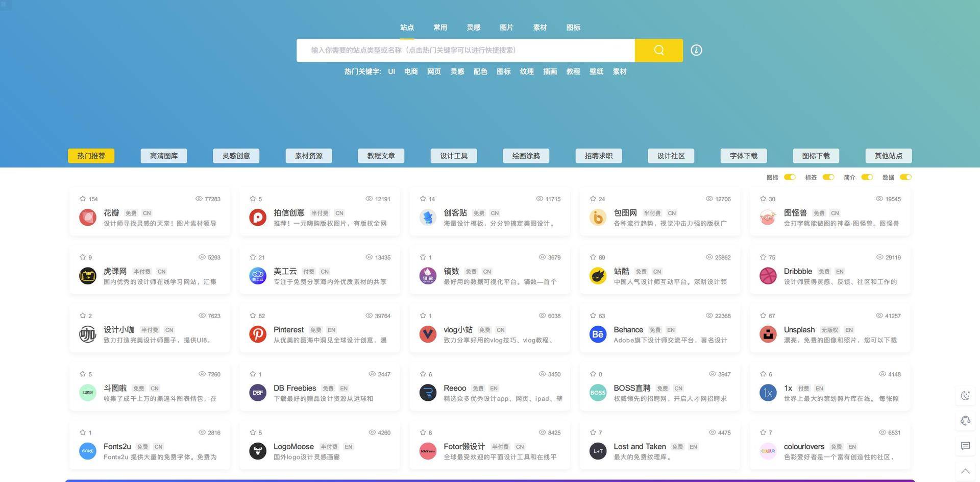The width and height of the screenshot is (980, 482).
Task: Open Pinterest via its red logo icon
Action: [x=258, y=334]
